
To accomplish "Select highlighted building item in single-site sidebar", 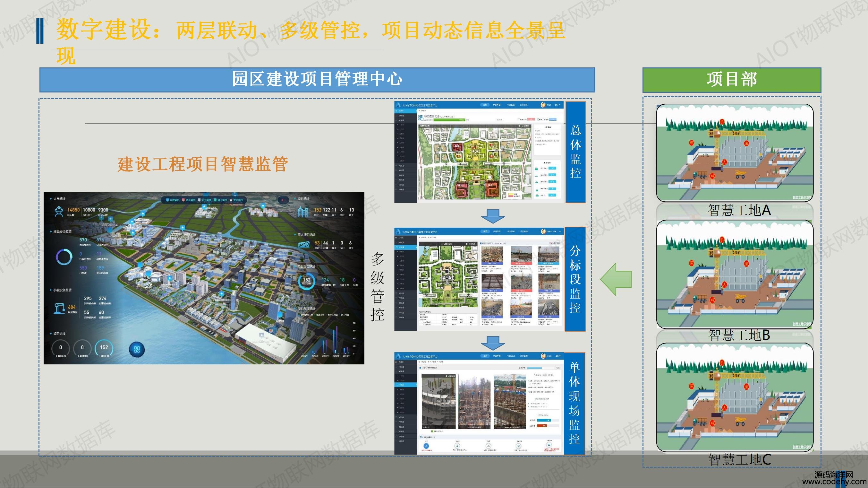I will tap(405, 385).
